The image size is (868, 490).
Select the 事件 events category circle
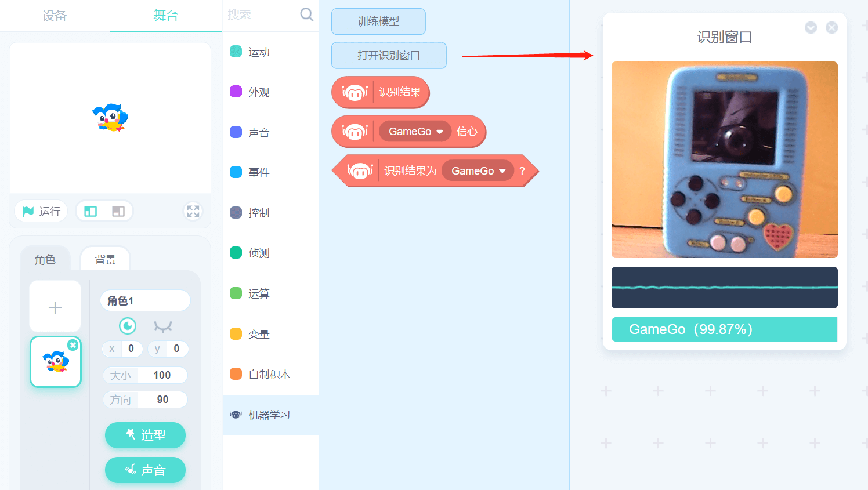pyautogui.click(x=236, y=172)
